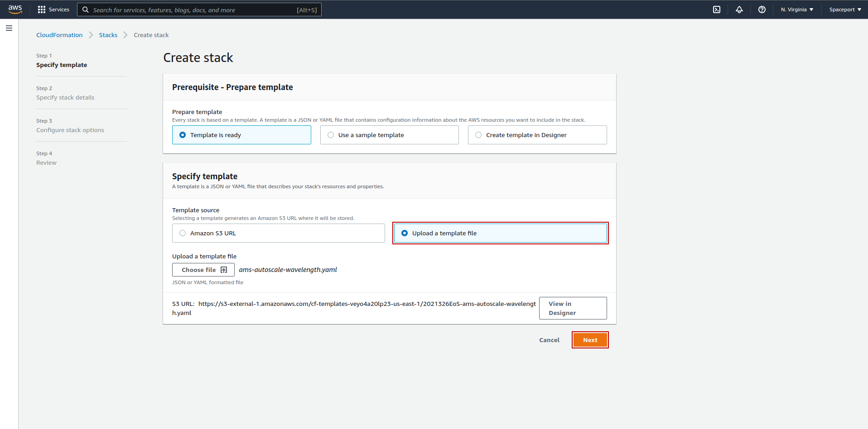Go to Step 4 Review
The height and width of the screenshot is (429, 868).
pyautogui.click(x=46, y=162)
